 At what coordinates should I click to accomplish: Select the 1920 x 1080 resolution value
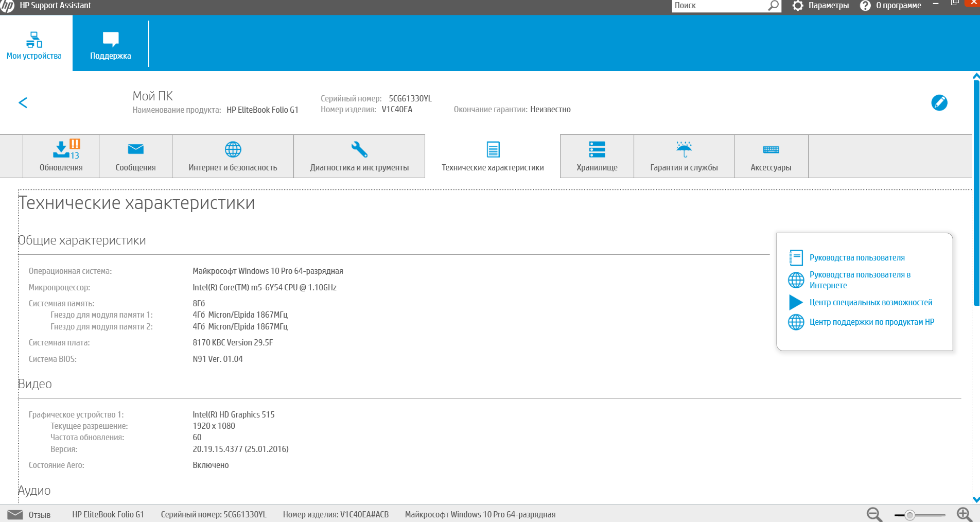pyautogui.click(x=214, y=426)
